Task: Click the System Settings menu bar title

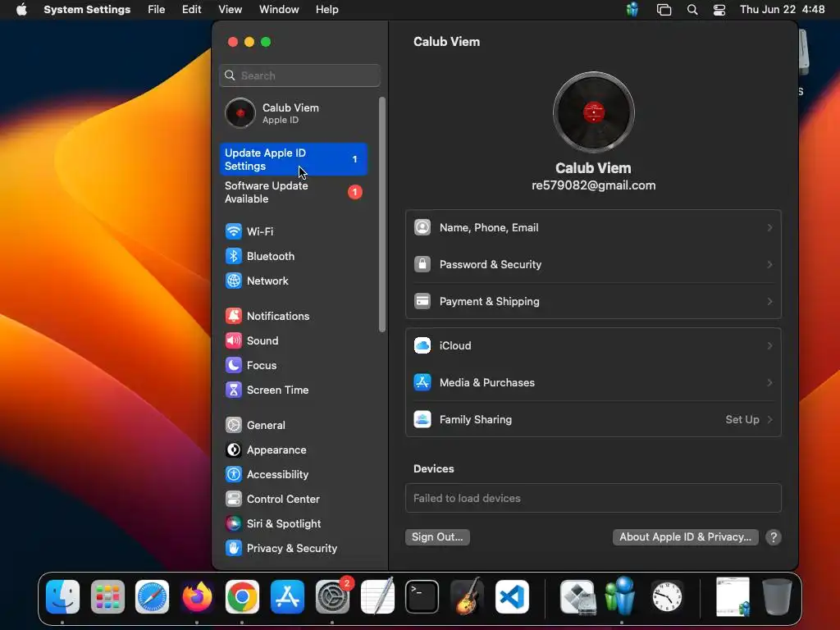Action: 87,10
